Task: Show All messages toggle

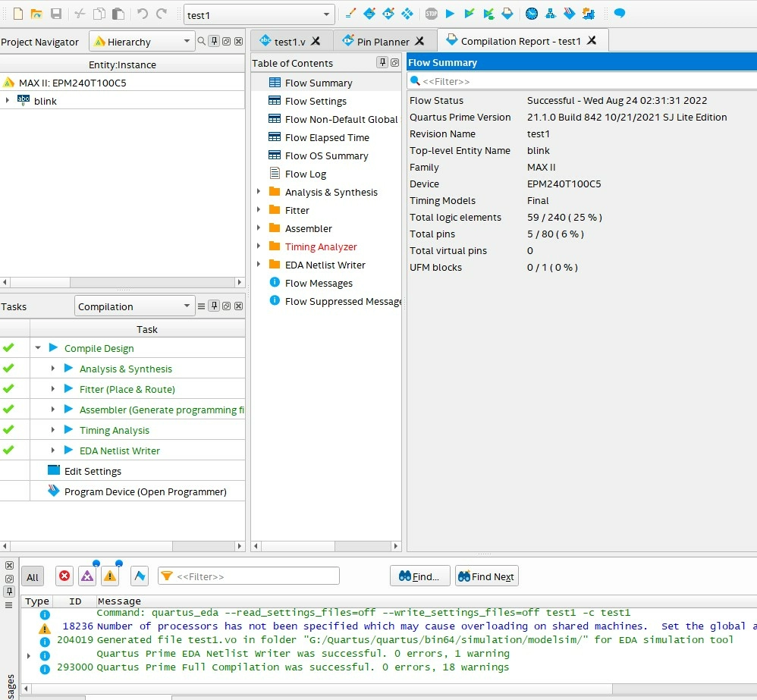Action: point(33,576)
